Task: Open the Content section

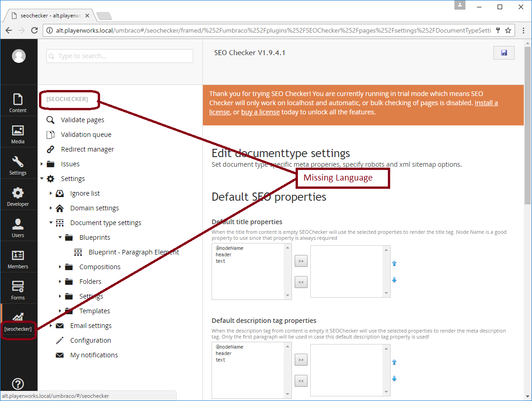Action: (x=18, y=103)
